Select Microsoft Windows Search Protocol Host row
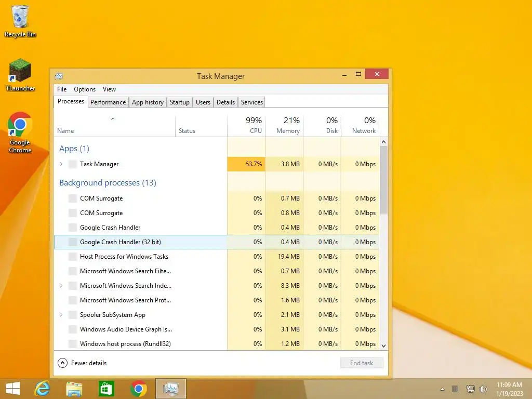532x399 pixels. 217,300
